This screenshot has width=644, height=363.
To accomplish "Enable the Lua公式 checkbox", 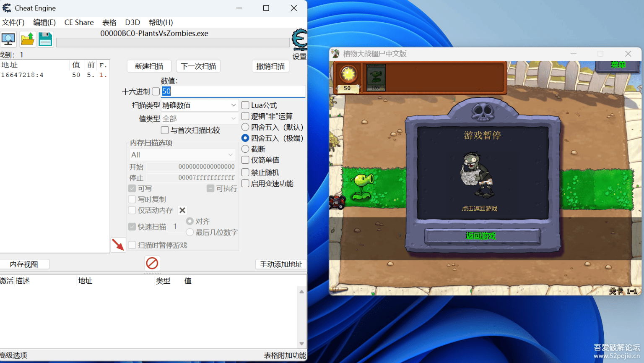I will coord(245,105).
